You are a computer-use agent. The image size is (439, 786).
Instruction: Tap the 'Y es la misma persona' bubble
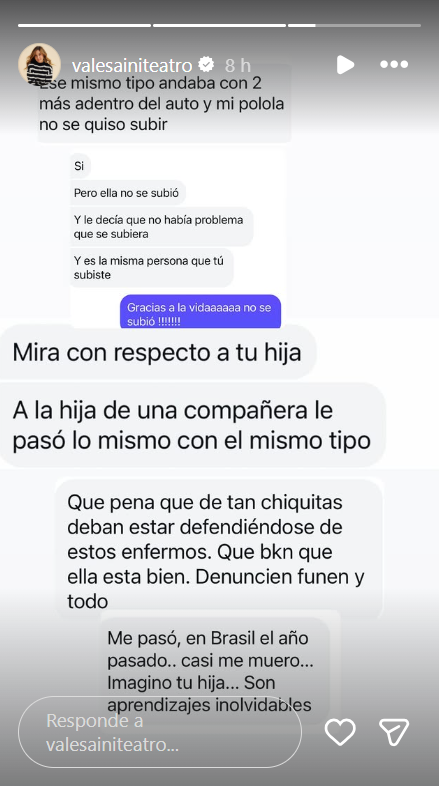pyautogui.click(x=151, y=268)
